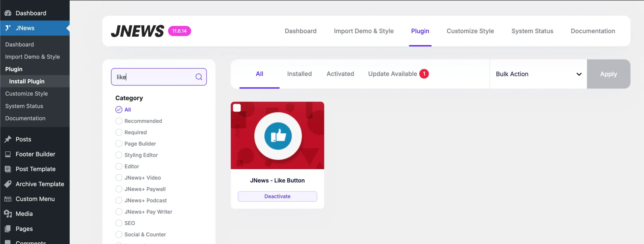Click the Update Available count badge

click(x=424, y=74)
